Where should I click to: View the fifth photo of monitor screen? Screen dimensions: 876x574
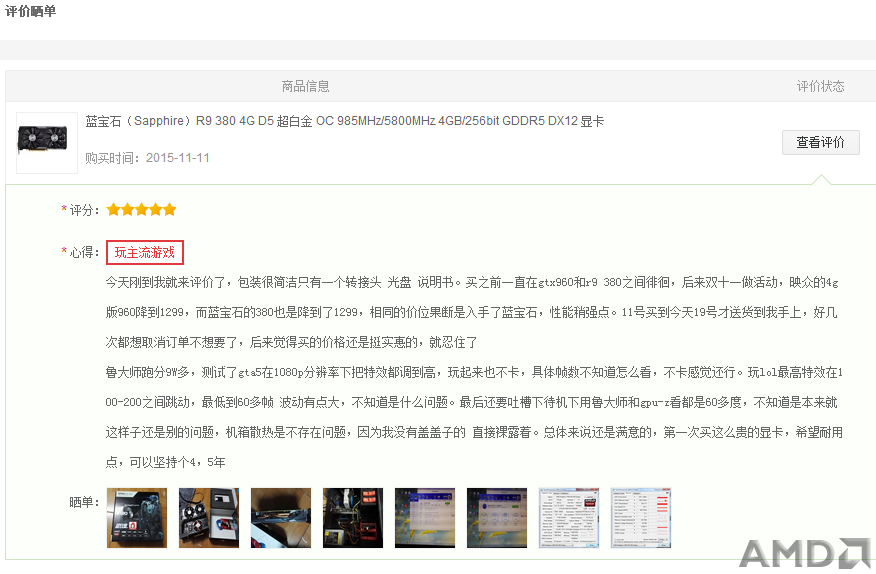pos(425,518)
